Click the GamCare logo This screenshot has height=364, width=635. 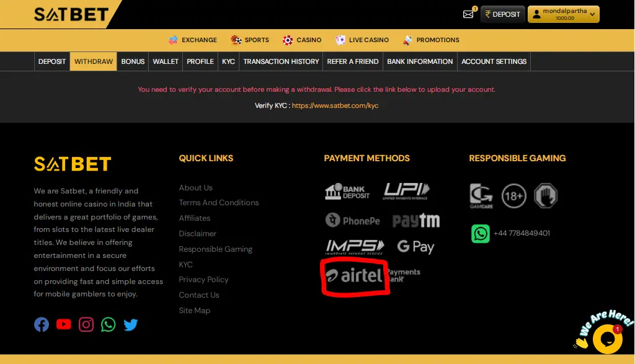(481, 196)
